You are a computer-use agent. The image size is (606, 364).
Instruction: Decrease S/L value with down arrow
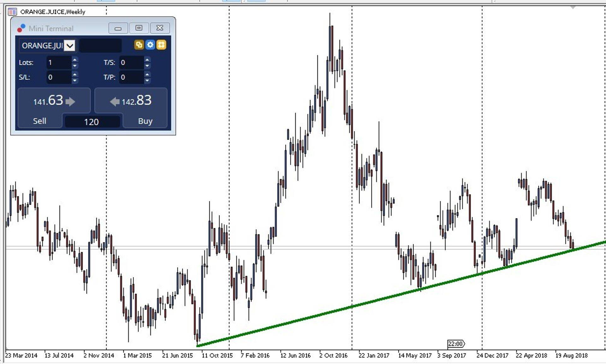tap(74, 80)
